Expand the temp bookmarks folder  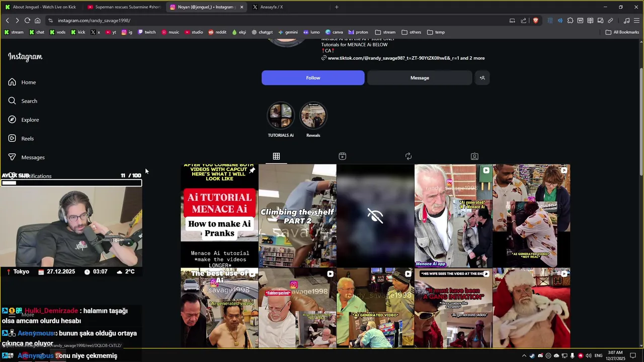pyautogui.click(x=436, y=32)
